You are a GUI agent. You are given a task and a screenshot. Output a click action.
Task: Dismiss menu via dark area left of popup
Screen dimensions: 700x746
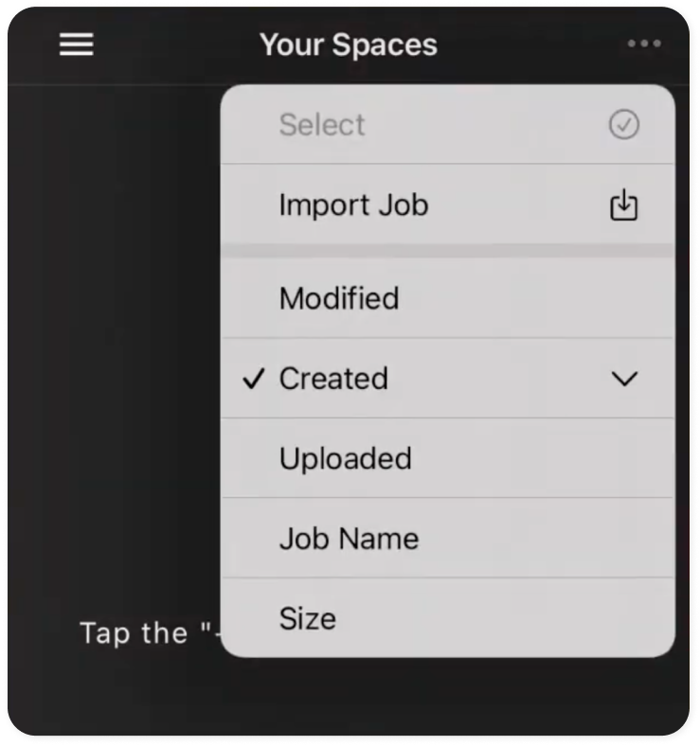click(115, 333)
